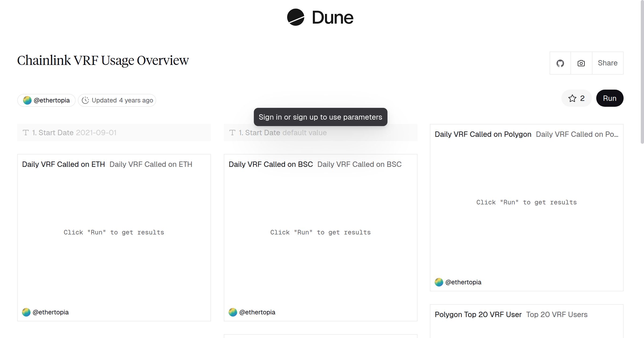Click ethertopia avatar under BSC chart
This screenshot has height=338, width=644.
(x=233, y=312)
